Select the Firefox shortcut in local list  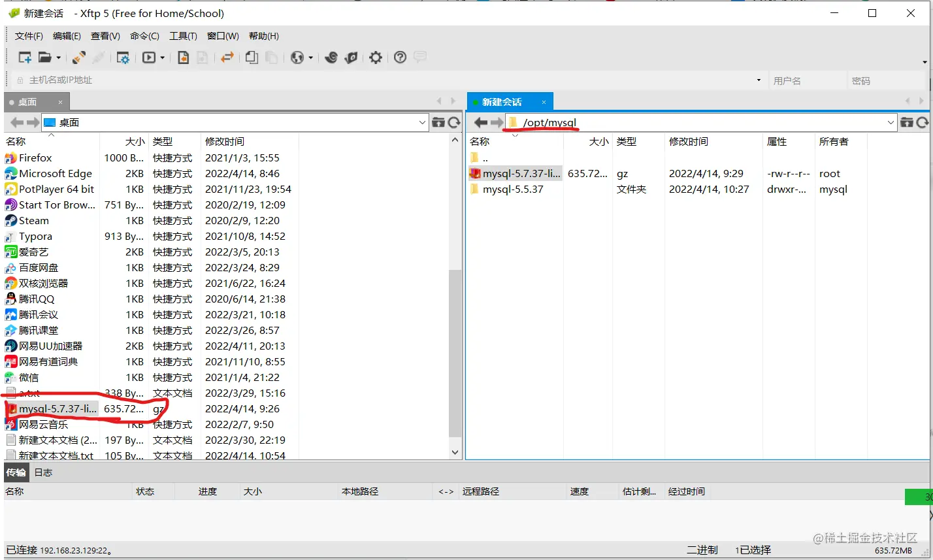click(35, 157)
